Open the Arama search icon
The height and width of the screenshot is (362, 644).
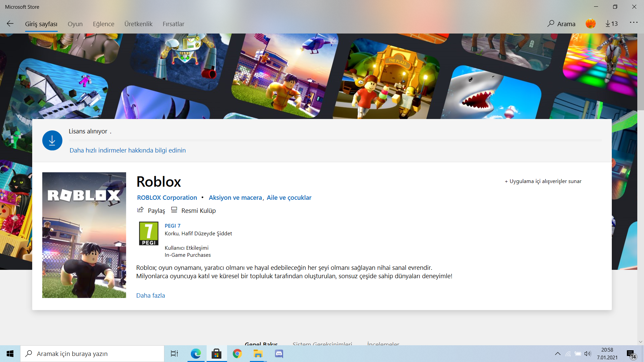pyautogui.click(x=551, y=24)
